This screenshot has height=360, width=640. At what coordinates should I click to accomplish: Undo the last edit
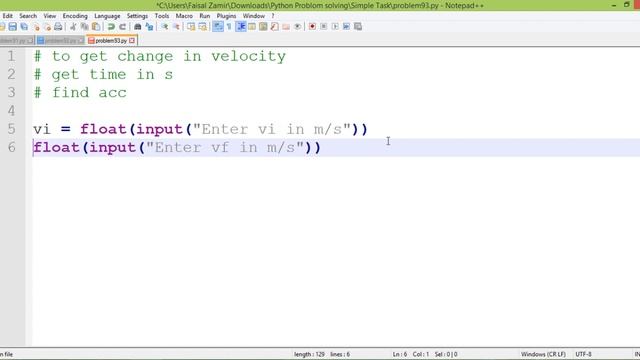[111, 27]
